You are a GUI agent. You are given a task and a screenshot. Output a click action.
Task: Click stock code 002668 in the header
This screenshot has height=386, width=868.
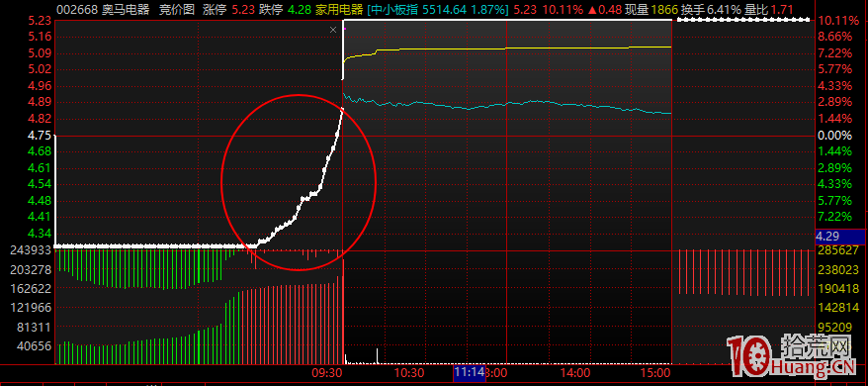77,10
